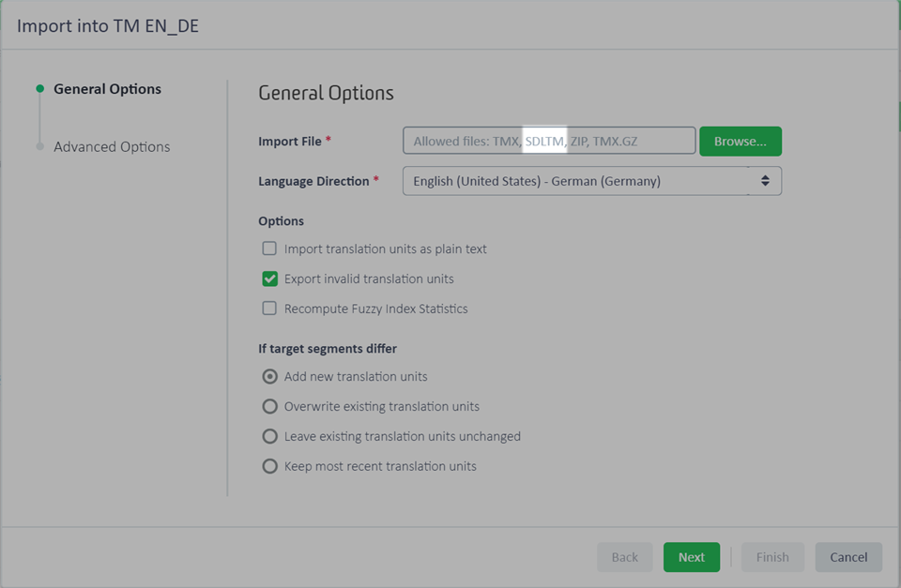Click the Browse... button
This screenshot has width=901, height=588.
pos(741,142)
